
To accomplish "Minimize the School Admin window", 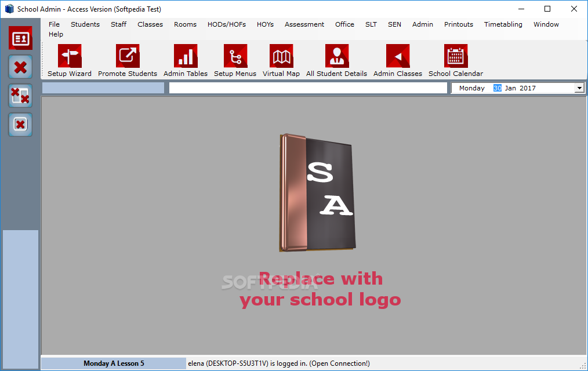I will click(521, 9).
